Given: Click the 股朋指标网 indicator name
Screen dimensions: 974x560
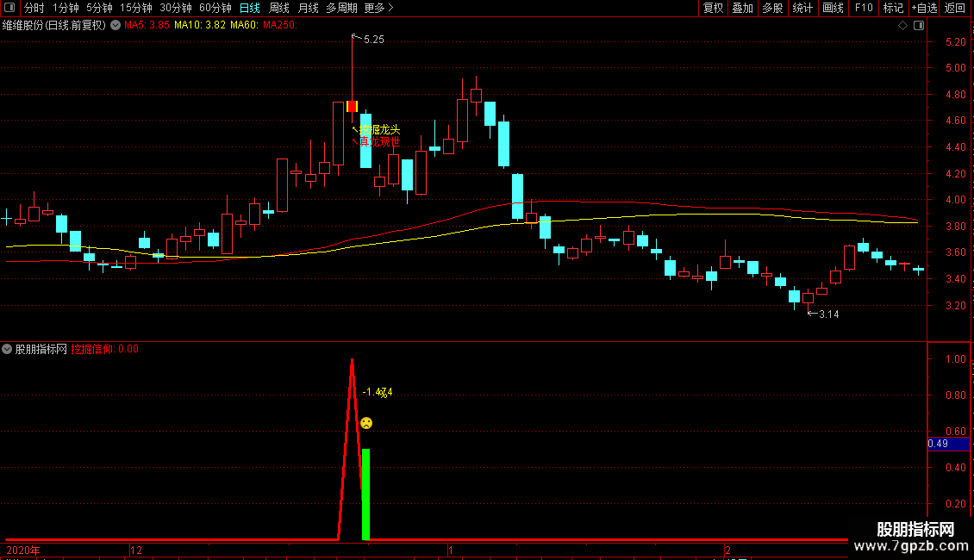Looking at the screenshot, I should coord(41,349).
